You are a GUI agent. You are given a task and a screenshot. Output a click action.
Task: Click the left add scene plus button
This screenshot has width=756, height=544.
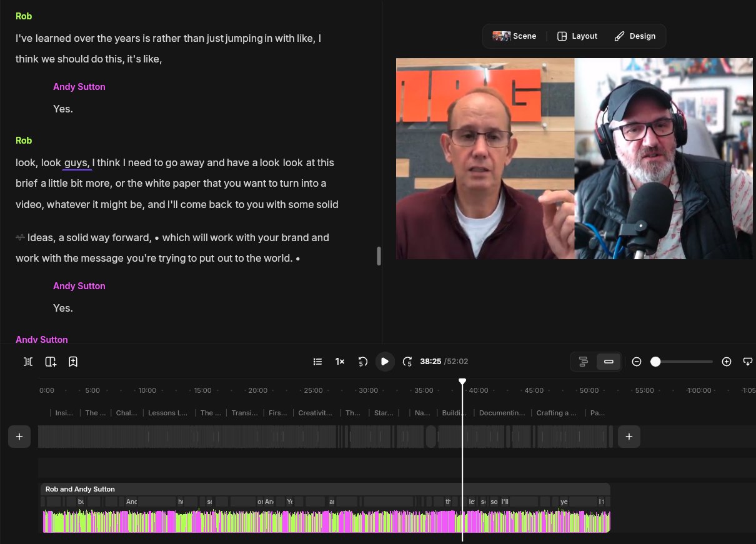(19, 437)
